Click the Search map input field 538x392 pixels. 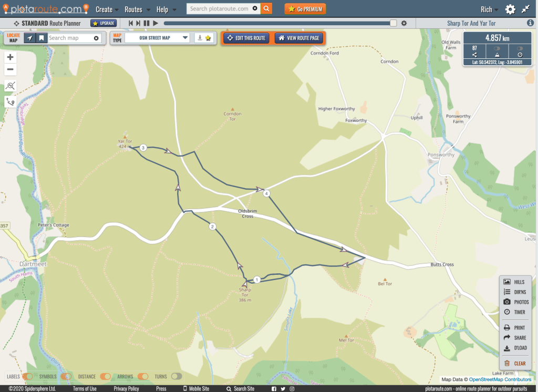click(70, 38)
